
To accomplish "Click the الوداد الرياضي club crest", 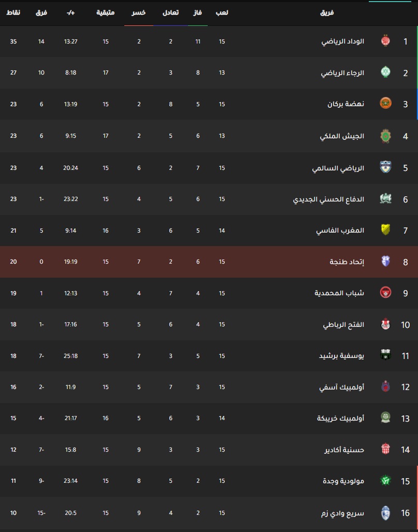I will click(385, 41).
